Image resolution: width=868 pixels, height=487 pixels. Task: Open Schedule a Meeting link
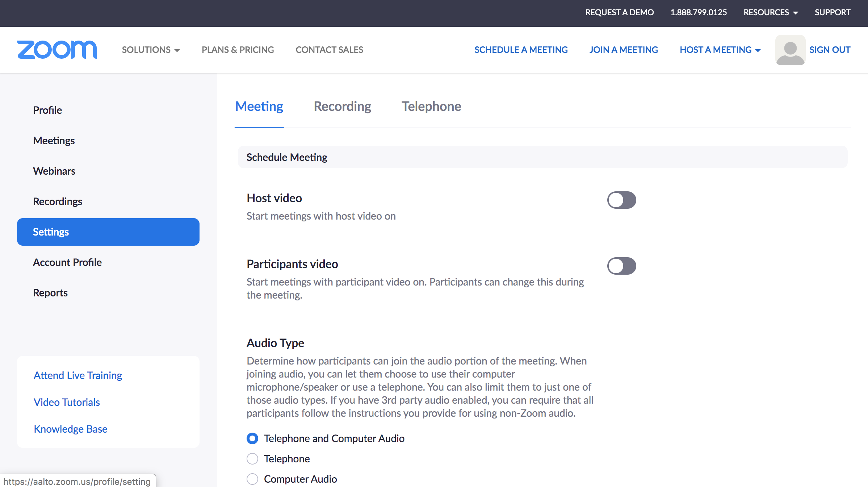point(521,50)
